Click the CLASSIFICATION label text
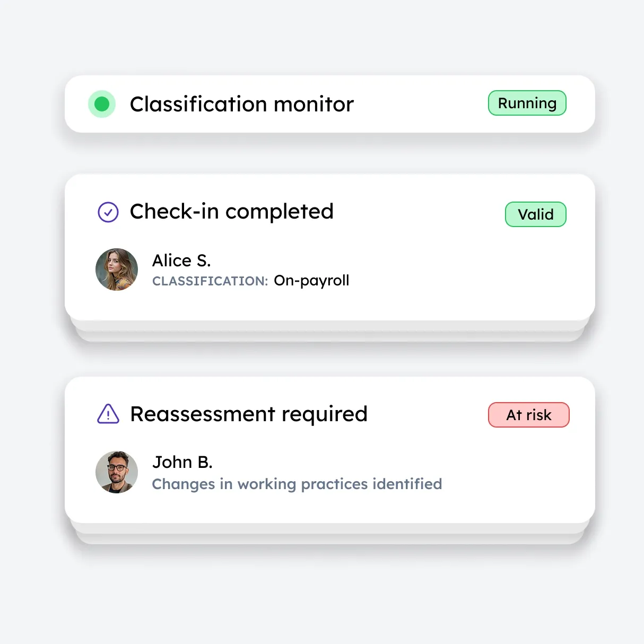The width and height of the screenshot is (644, 644). pyautogui.click(x=210, y=281)
